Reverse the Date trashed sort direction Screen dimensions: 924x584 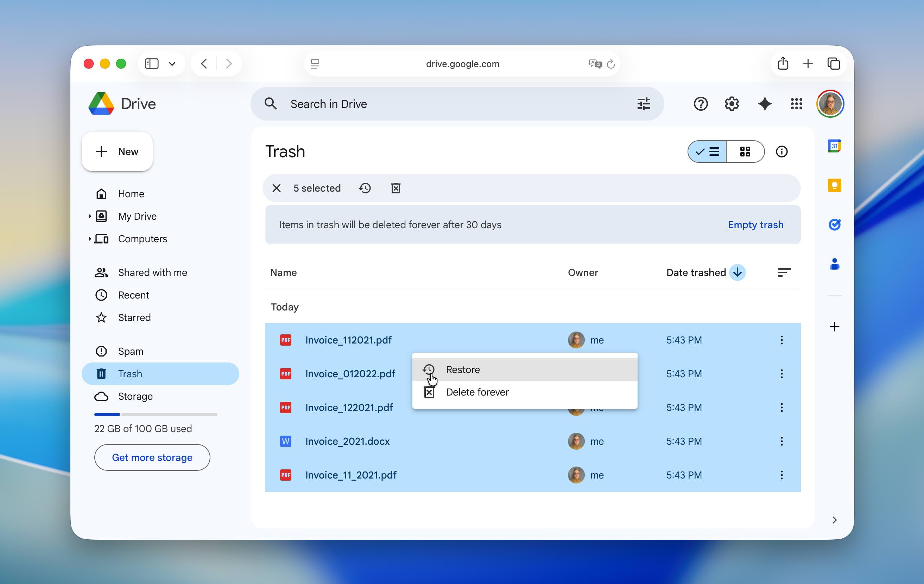(x=737, y=272)
